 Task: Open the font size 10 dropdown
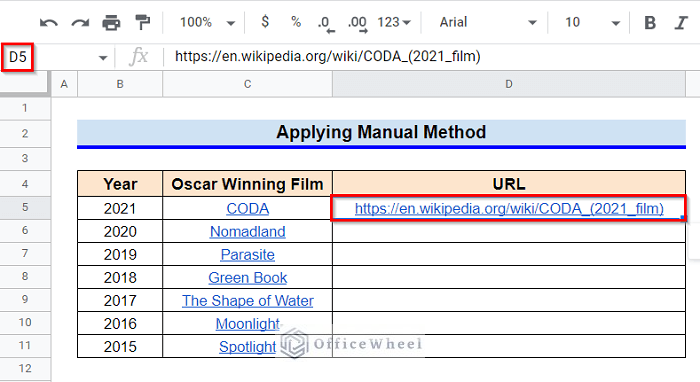[592, 22]
